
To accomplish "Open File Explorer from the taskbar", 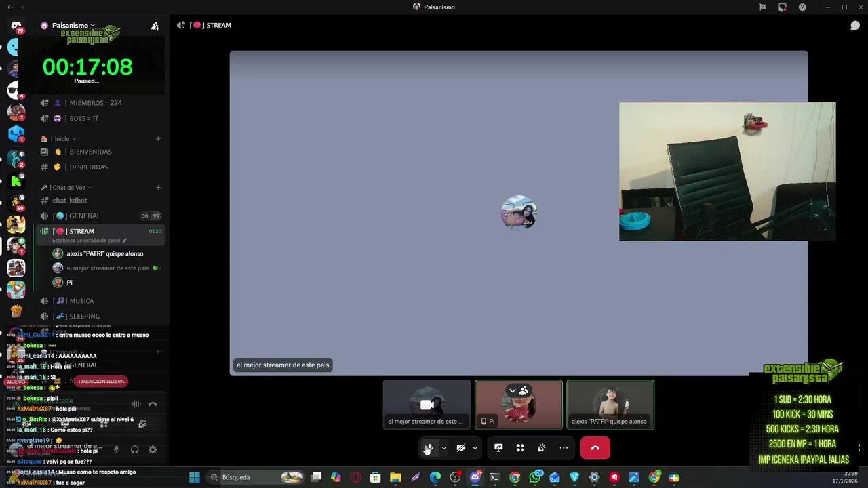I will coord(395,477).
